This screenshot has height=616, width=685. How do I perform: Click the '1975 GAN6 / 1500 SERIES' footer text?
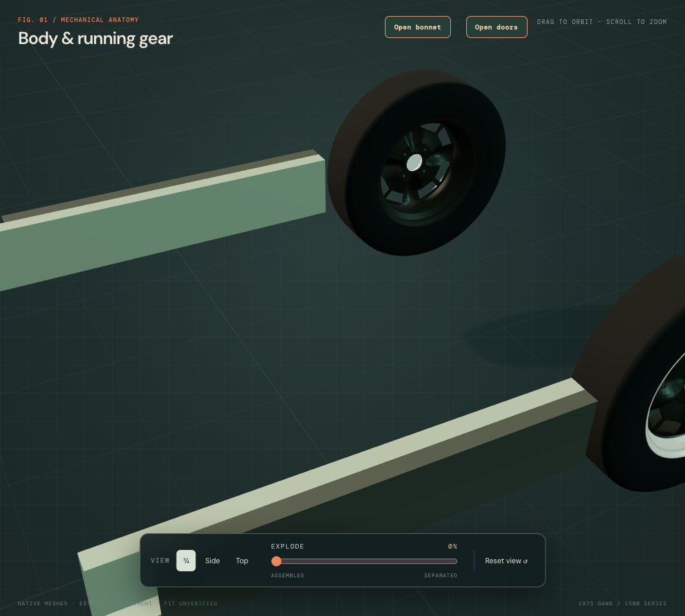(x=622, y=603)
